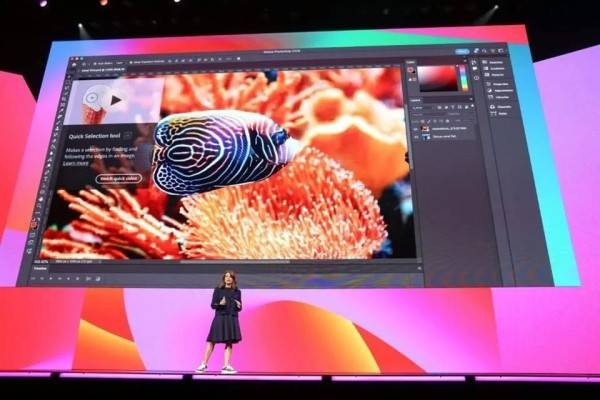The width and height of the screenshot is (600, 400).
Task: Select the Rectangular Marquee tool
Action: 66,82
